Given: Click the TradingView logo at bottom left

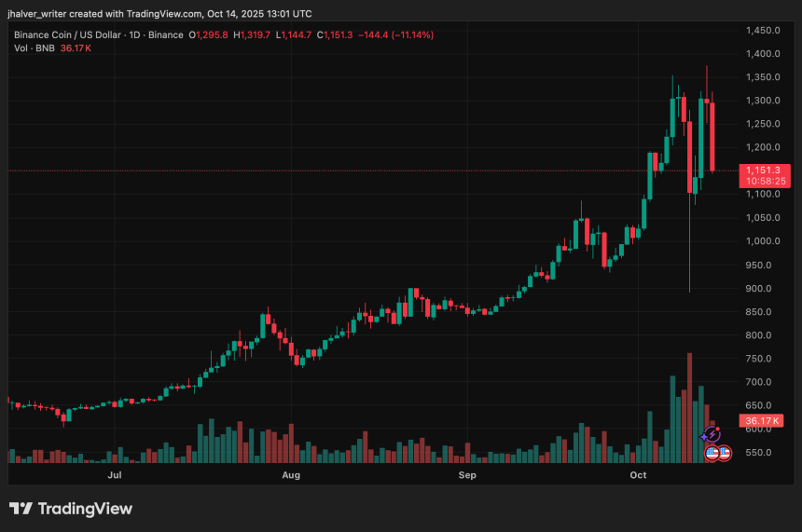Looking at the screenshot, I should (71, 509).
